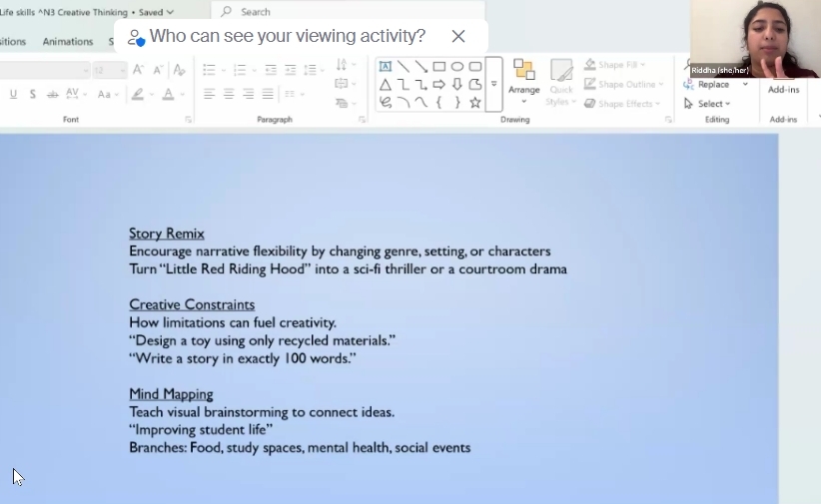Insert a text box shape from gallery

pos(386,67)
